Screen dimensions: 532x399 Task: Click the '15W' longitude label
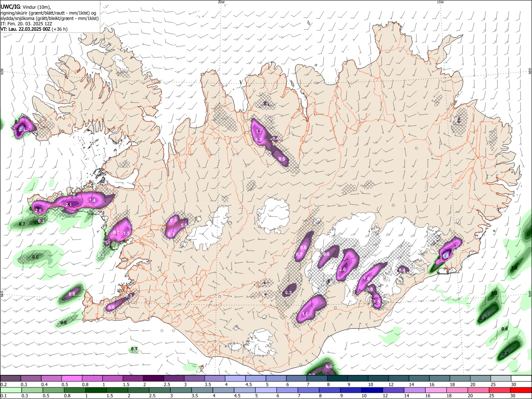tap(440, 2)
